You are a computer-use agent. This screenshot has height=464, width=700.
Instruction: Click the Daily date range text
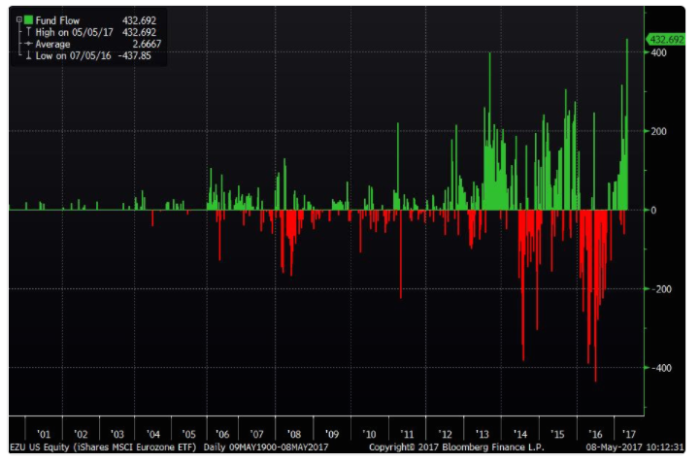tap(266, 447)
